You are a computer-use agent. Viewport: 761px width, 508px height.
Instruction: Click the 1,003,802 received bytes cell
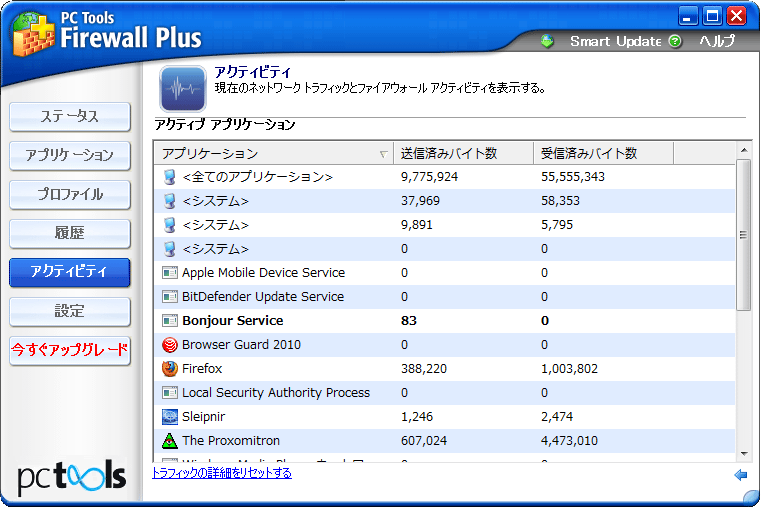pyautogui.click(x=569, y=369)
